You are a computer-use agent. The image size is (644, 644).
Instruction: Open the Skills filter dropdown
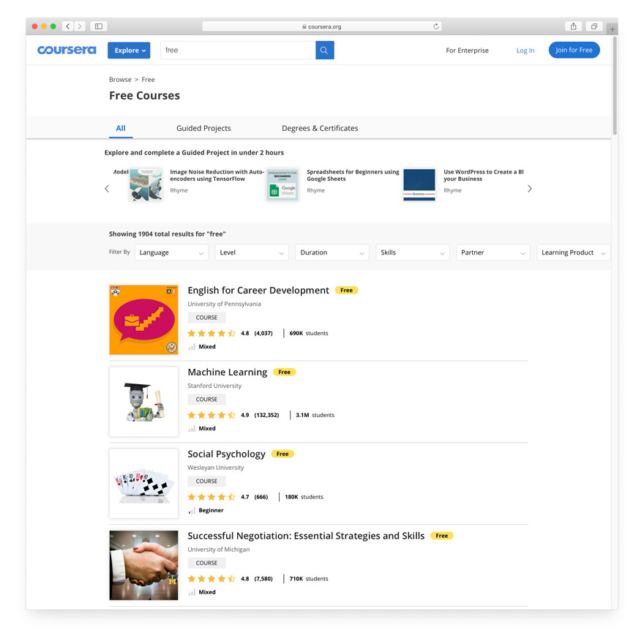coord(412,252)
